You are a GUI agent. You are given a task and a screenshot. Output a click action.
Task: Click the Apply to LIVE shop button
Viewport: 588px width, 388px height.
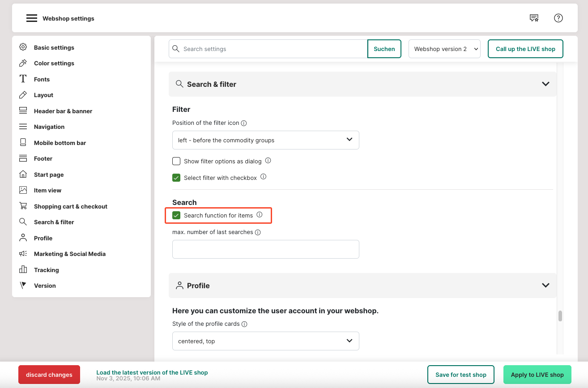click(537, 375)
